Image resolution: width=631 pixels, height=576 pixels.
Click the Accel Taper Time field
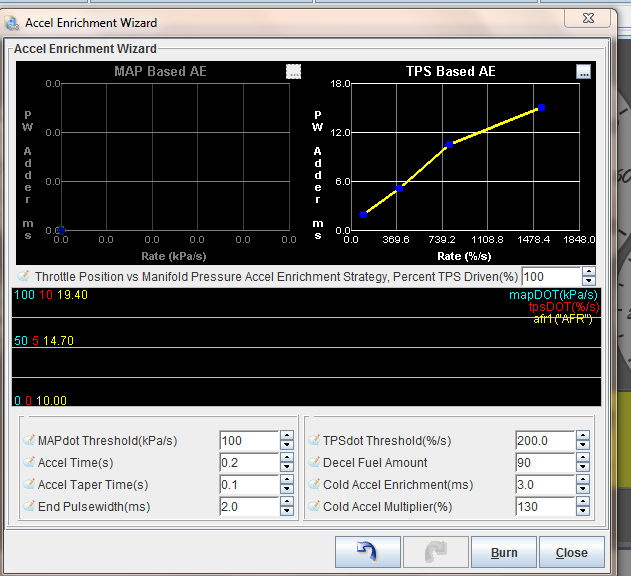[248, 485]
